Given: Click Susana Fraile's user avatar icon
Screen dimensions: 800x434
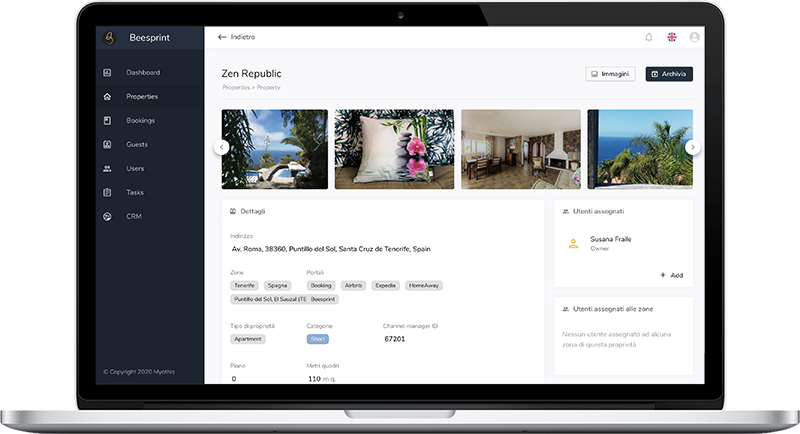Looking at the screenshot, I should click(x=573, y=243).
